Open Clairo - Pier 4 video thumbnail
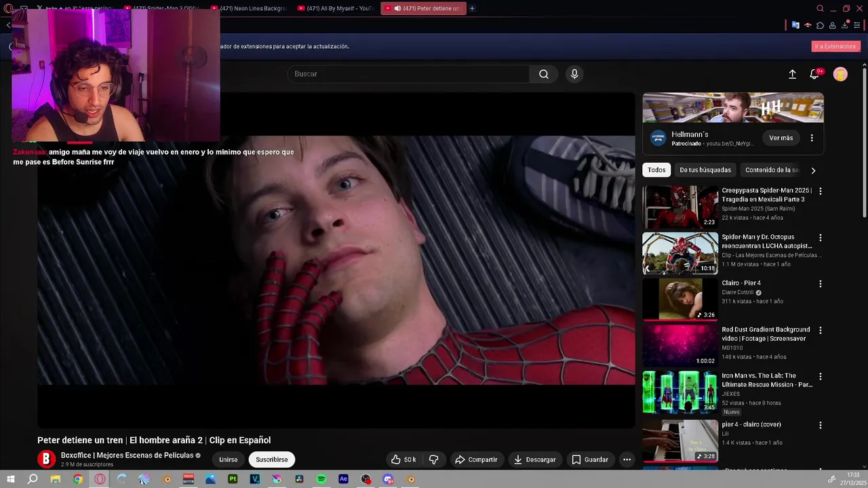The width and height of the screenshot is (868, 488). tap(680, 299)
